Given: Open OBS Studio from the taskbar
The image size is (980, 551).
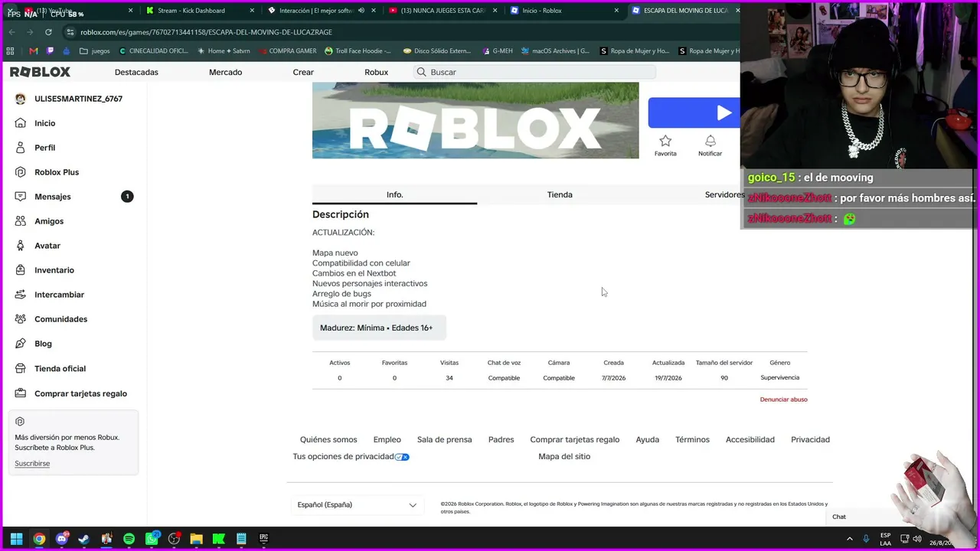Looking at the screenshot, I should click(174, 539).
